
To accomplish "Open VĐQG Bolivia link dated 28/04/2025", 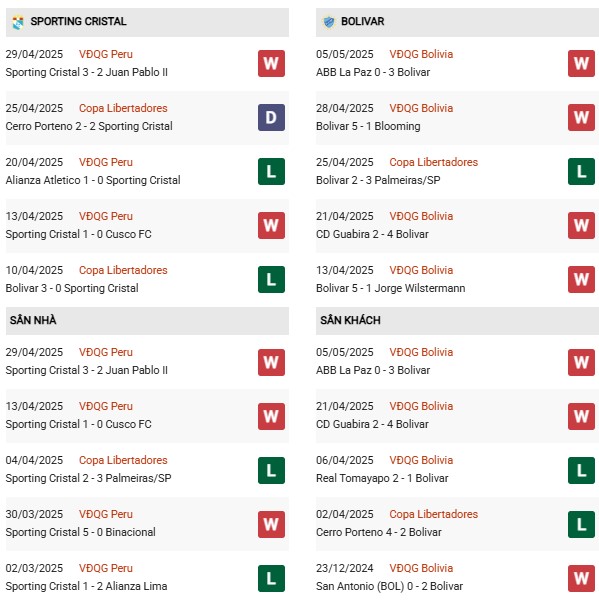I will point(421,108).
